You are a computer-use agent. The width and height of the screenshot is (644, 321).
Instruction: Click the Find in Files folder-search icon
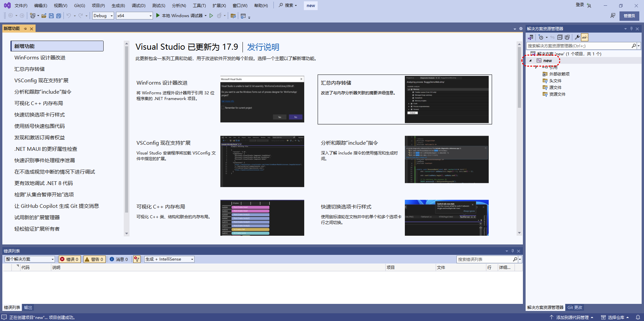pyautogui.click(x=233, y=16)
